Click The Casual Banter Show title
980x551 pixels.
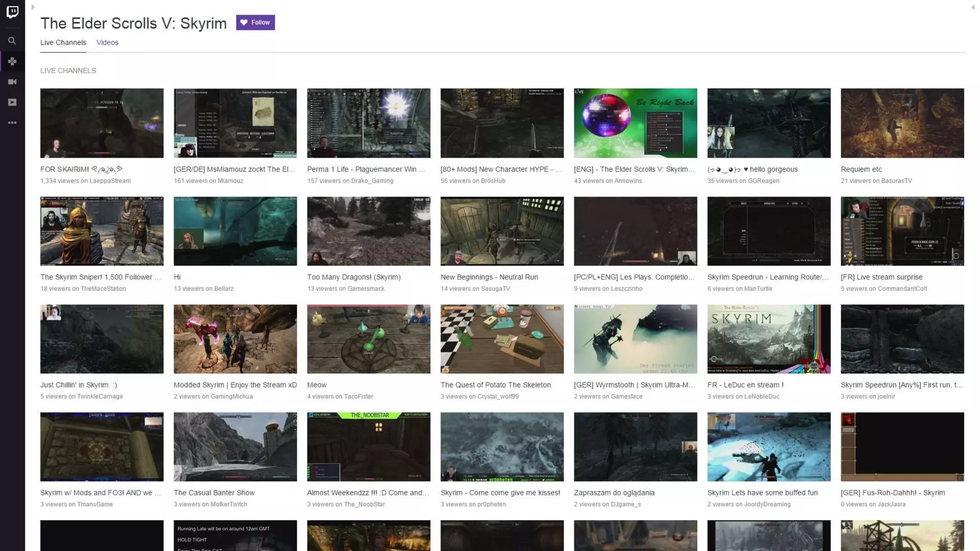(214, 493)
